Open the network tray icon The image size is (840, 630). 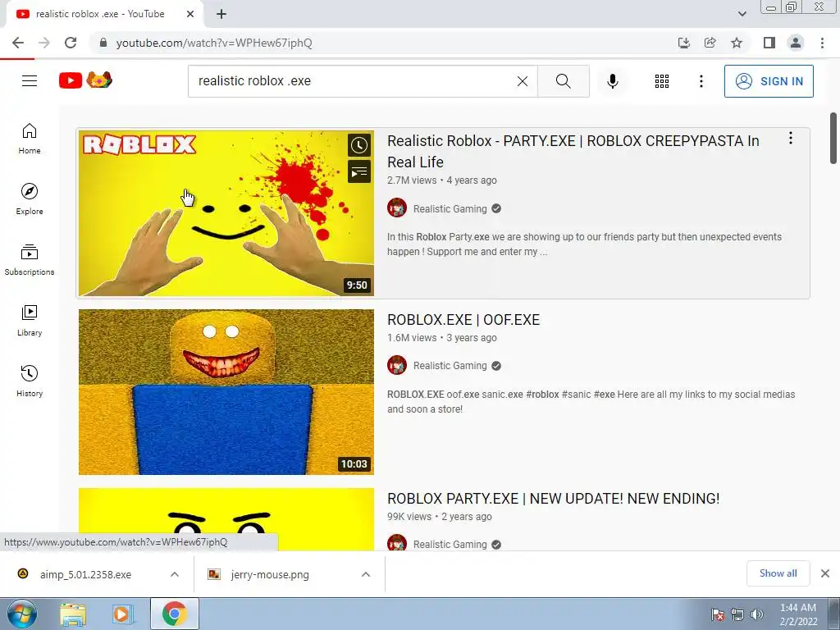pos(737,614)
